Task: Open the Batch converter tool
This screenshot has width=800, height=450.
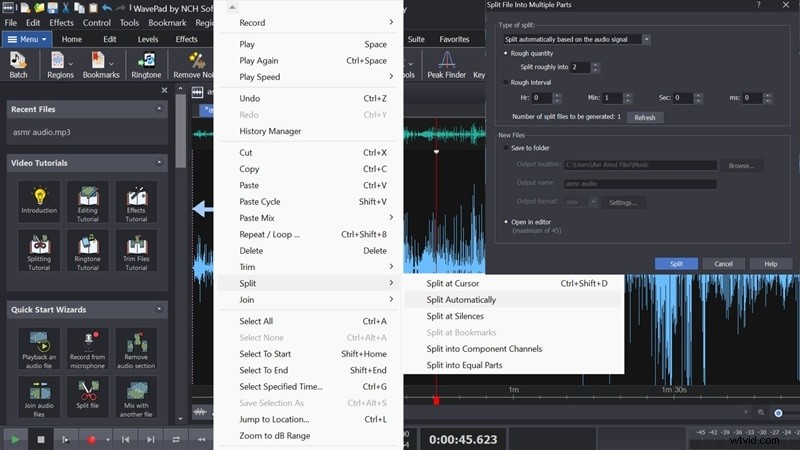Action: tap(18, 65)
